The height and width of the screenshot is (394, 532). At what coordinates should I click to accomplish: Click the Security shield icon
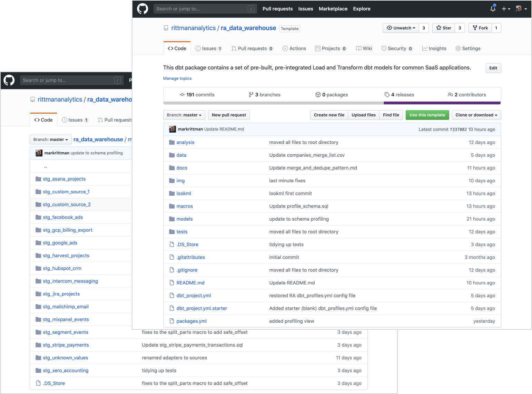pyautogui.click(x=384, y=48)
